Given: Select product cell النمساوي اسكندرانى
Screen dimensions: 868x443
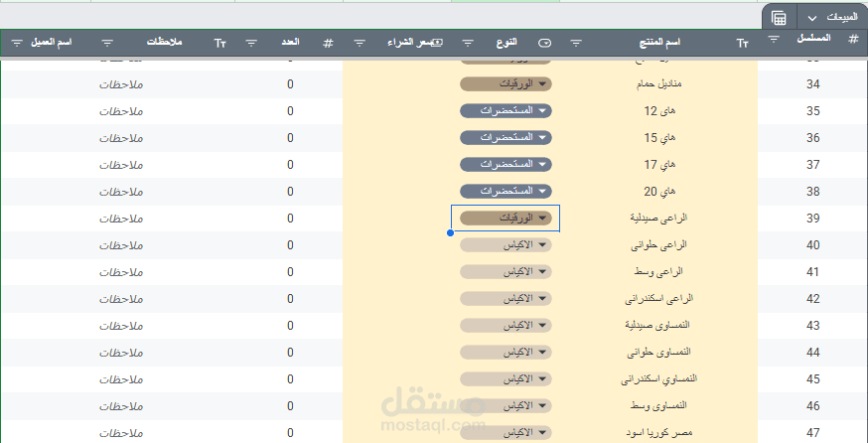Looking at the screenshot, I should [x=658, y=378].
